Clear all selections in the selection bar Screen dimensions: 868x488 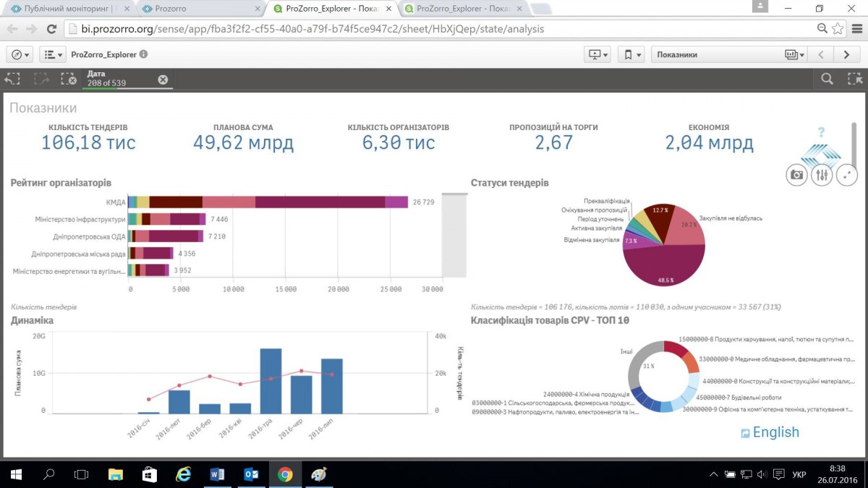coord(68,80)
